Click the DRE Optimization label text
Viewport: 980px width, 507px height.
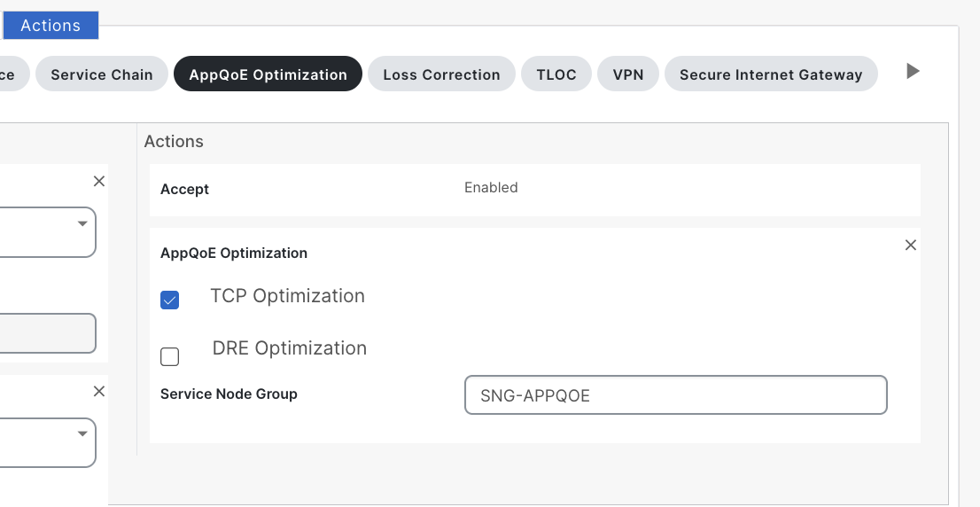pyautogui.click(x=290, y=348)
